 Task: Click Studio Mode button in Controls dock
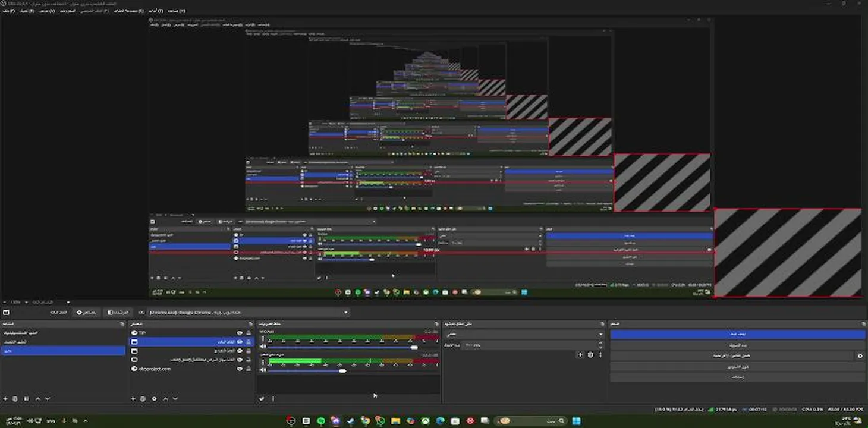737,367
